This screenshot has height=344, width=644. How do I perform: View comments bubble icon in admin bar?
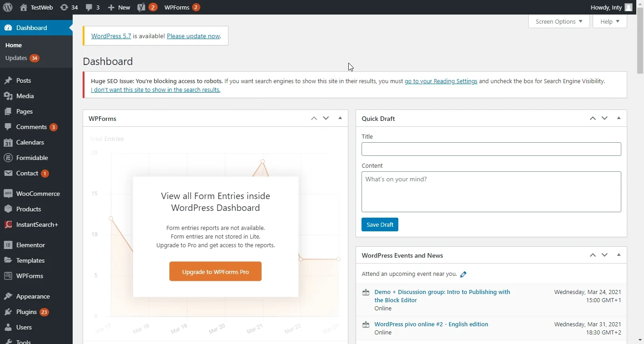[x=89, y=7]
